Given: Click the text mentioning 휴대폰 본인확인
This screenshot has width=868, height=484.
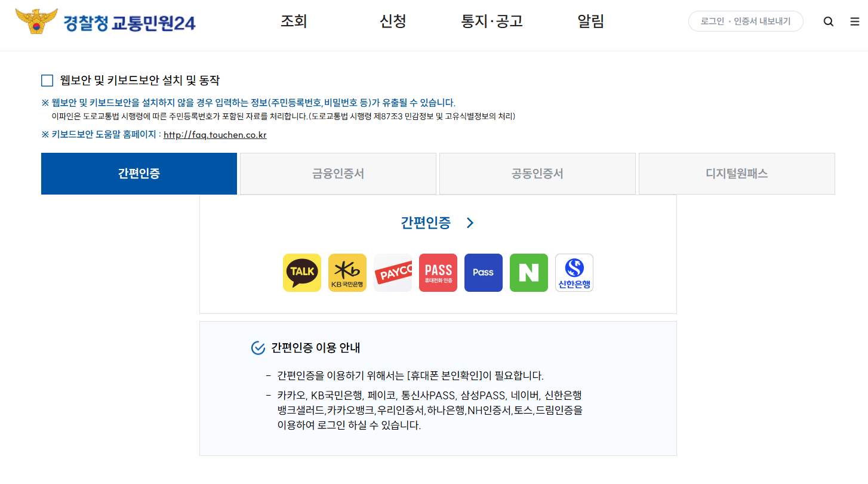Looking at the screenshot, I should point(410,376).
